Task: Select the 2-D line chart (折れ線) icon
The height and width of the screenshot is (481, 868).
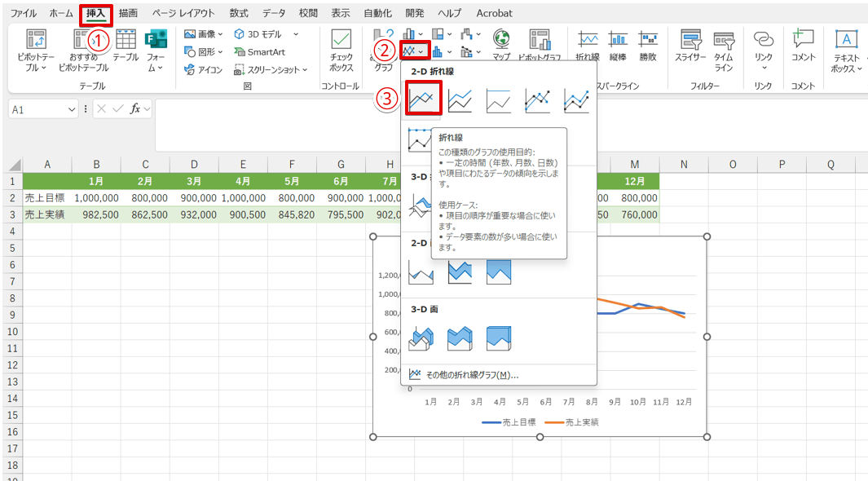Action: pos(422,99)
